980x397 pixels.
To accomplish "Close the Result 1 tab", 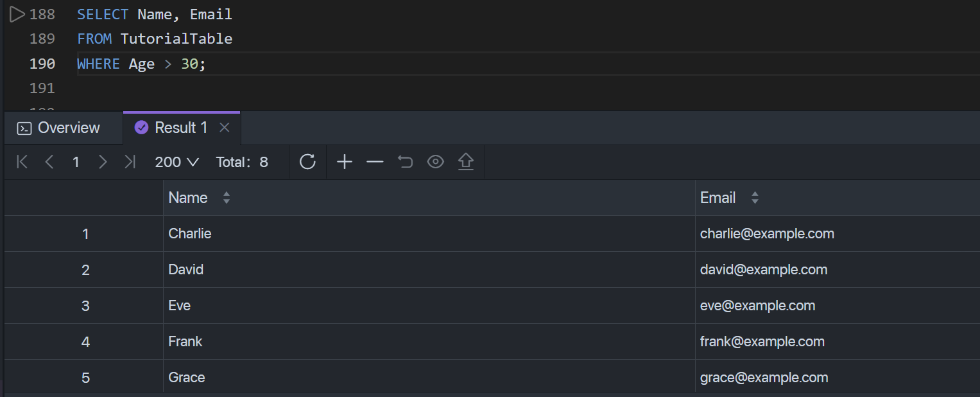I will (x=225, y=128).
